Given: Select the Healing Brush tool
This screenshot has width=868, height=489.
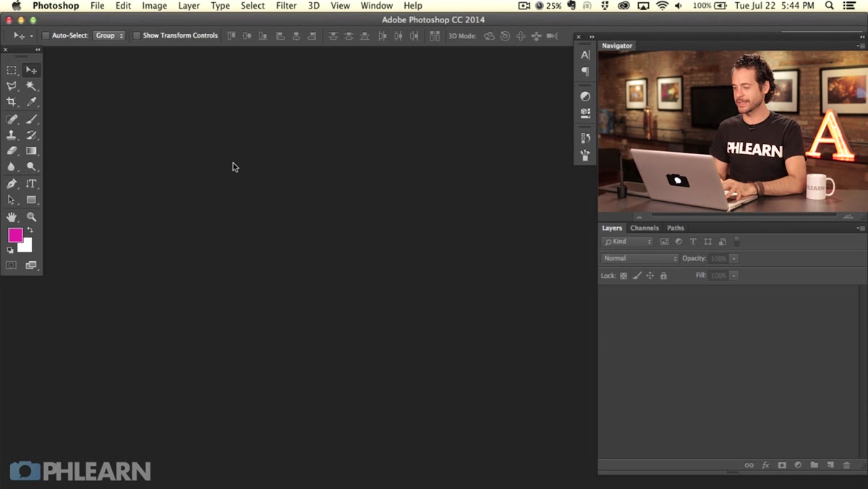Looking at the screenshot, I should click(x=12, y=119).
